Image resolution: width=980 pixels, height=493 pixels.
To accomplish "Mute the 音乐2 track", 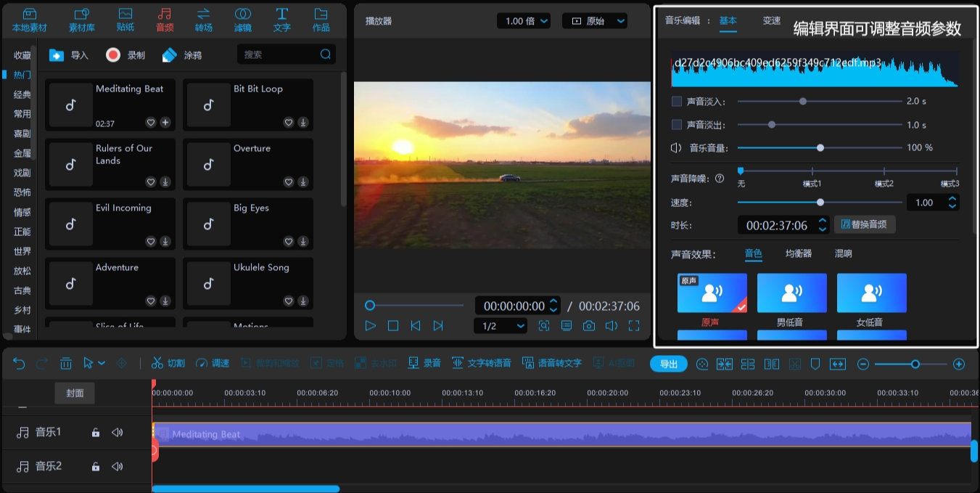I will pos(117,466).
